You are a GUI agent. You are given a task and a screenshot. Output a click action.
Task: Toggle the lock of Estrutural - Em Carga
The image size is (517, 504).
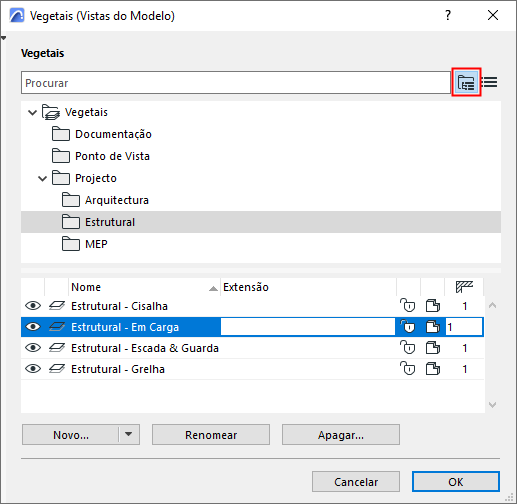point(408,326)
